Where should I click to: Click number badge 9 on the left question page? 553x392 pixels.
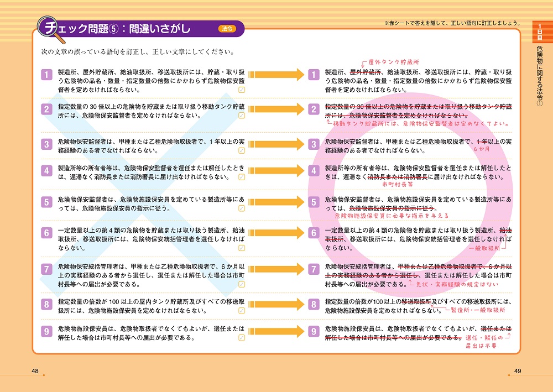point(46,331)
